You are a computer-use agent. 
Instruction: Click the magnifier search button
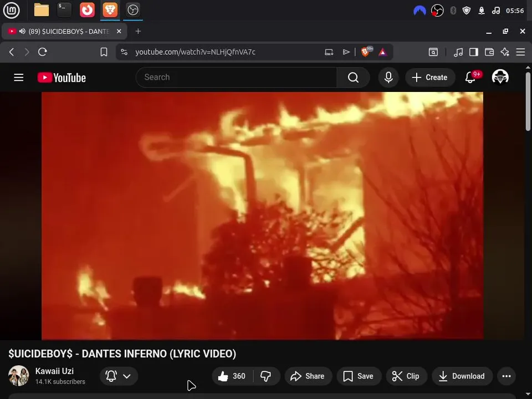[353, 78]
